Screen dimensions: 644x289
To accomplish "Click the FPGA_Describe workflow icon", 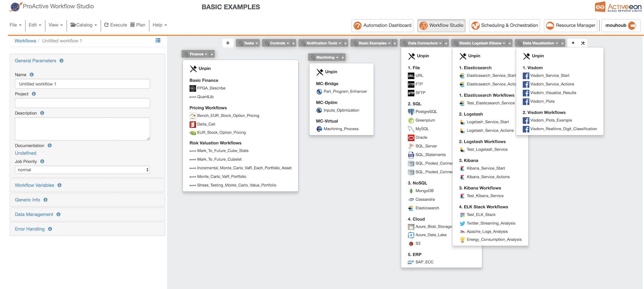I will [x=193, y=88].
